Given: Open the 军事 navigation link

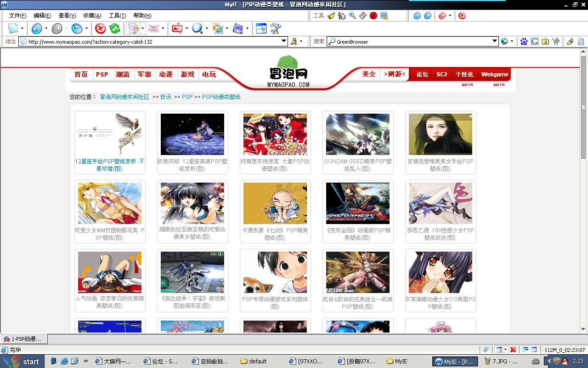Looking at the screenshot, I should [144, 75].
